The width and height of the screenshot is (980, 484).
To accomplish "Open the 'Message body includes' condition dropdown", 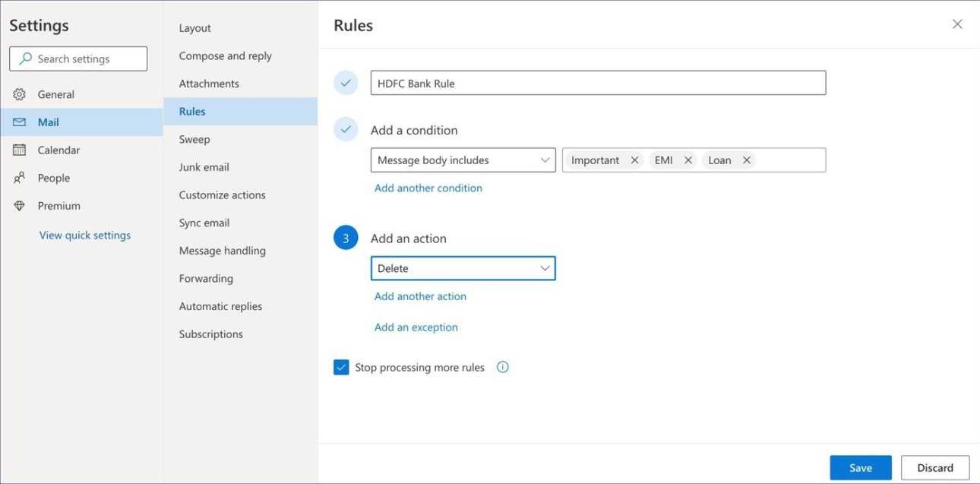I will click(463, 160).
